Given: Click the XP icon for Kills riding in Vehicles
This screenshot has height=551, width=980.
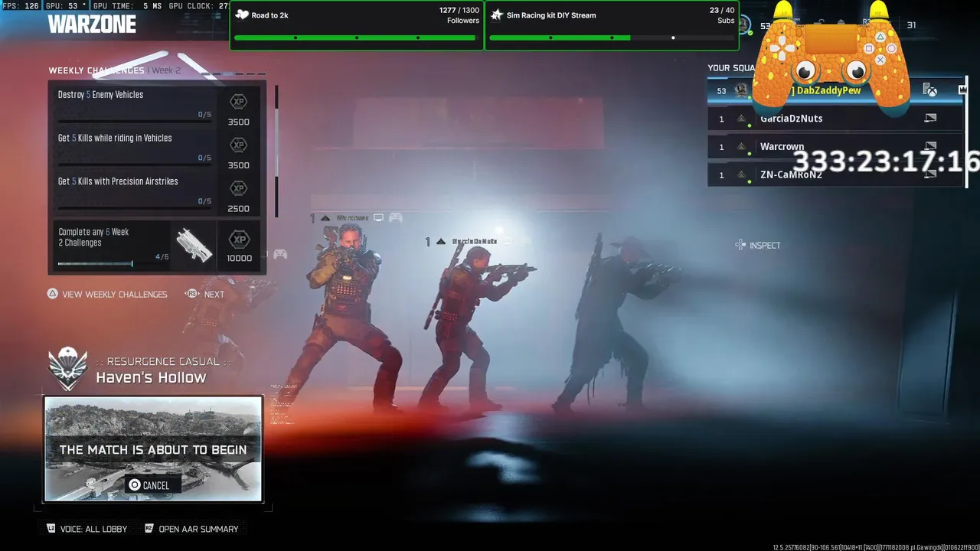Looking at the screenshot, I should click(239, 145).
